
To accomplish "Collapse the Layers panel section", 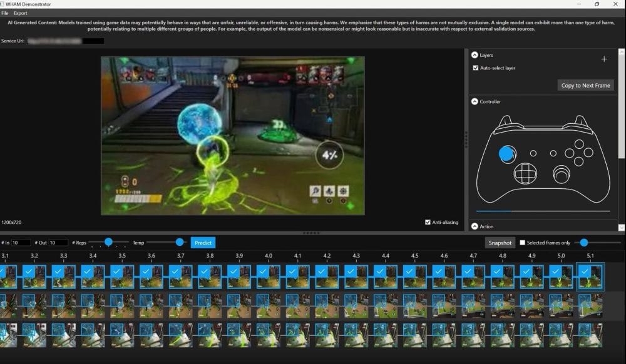I will [475, 55].
